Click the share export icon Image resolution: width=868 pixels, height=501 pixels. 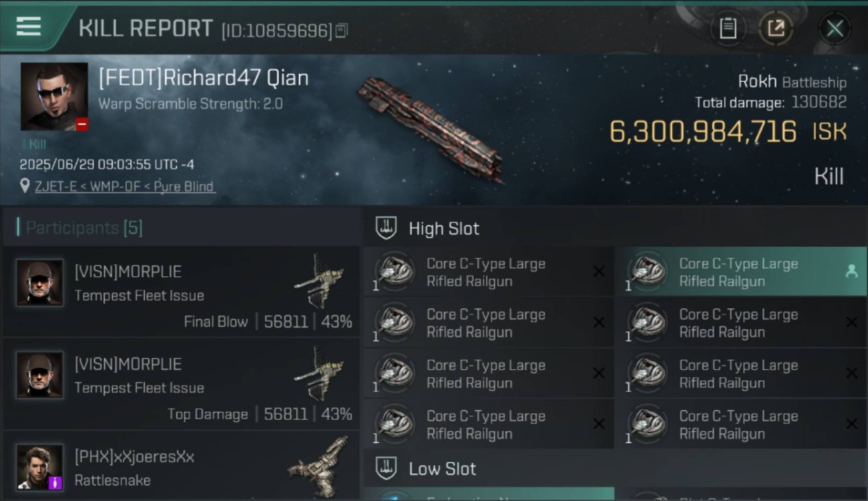(x=775, y=28)
